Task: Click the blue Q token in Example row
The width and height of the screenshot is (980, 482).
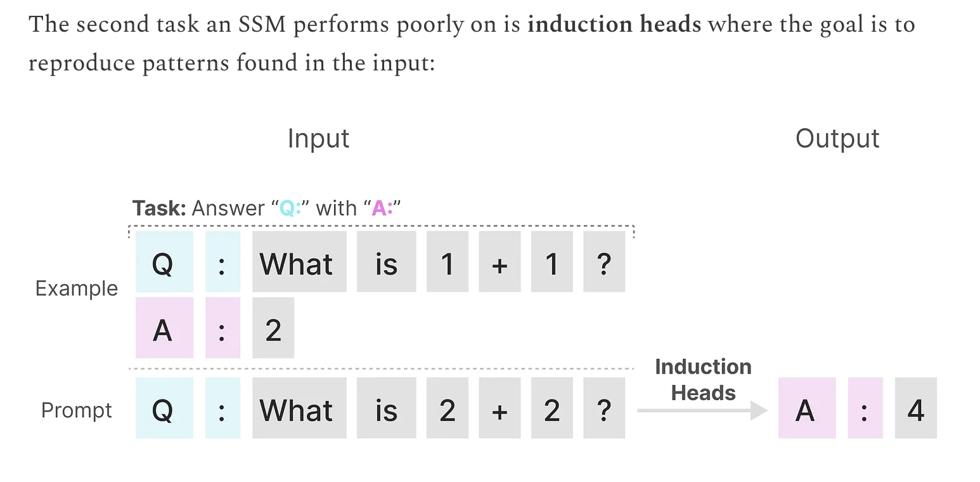Action: pyautogui.click(x=164, y=261)
